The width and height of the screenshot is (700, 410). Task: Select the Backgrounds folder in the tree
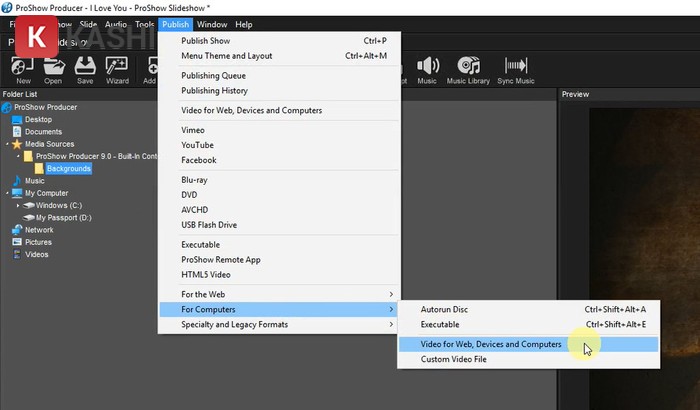[x=68, y=168]
